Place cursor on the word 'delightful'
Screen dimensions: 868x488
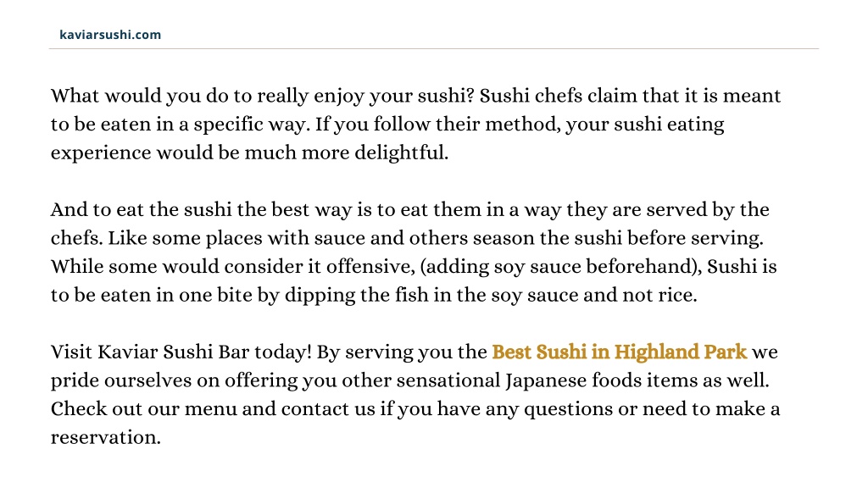point(399,152)
